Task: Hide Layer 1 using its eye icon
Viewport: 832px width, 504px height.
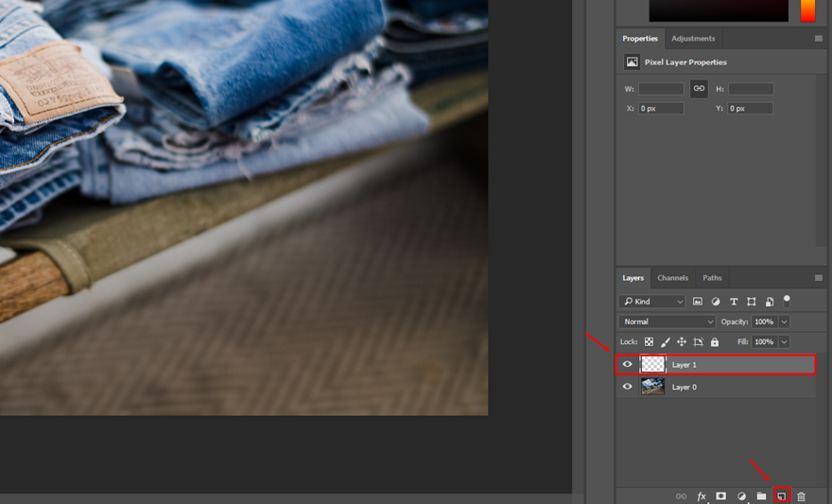Action: click(x=627, y=364)
